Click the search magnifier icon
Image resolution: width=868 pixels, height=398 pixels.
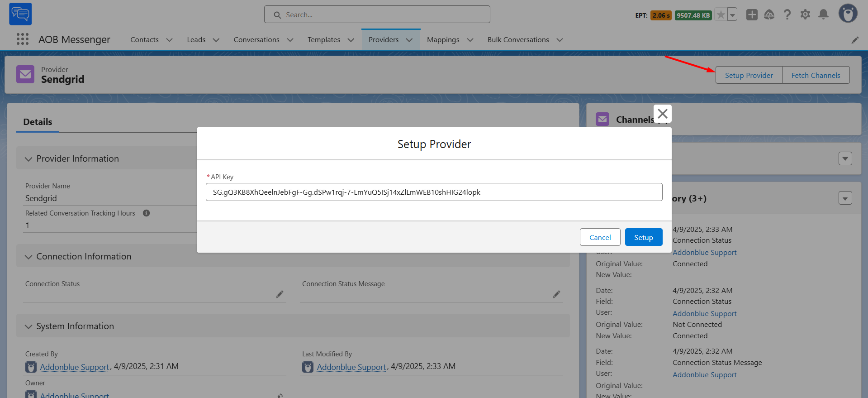[x=277, y=15]
